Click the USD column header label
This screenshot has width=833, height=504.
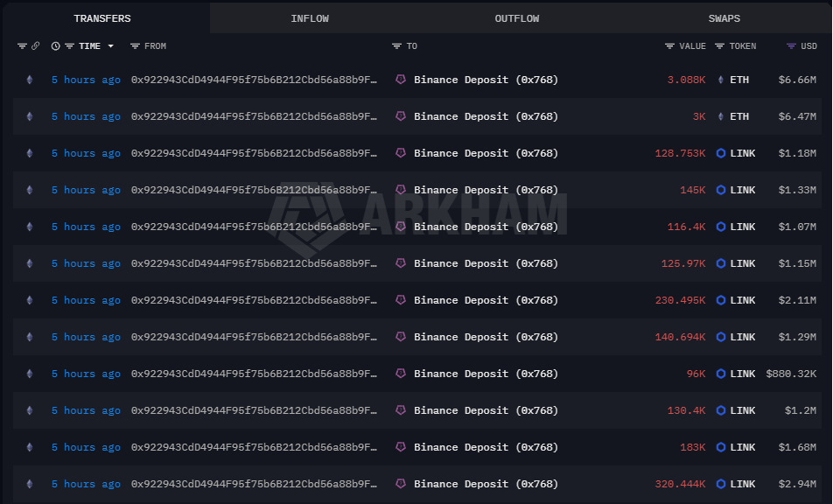[x=808, y=46]
